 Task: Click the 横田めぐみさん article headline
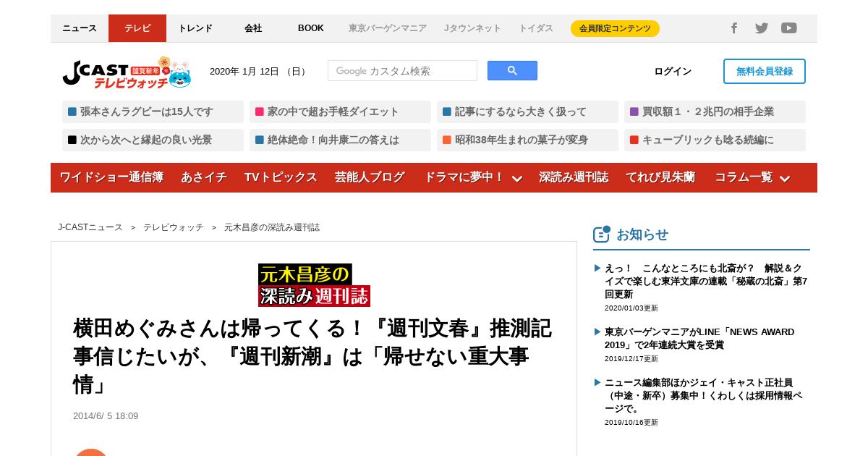click(312, 356)
